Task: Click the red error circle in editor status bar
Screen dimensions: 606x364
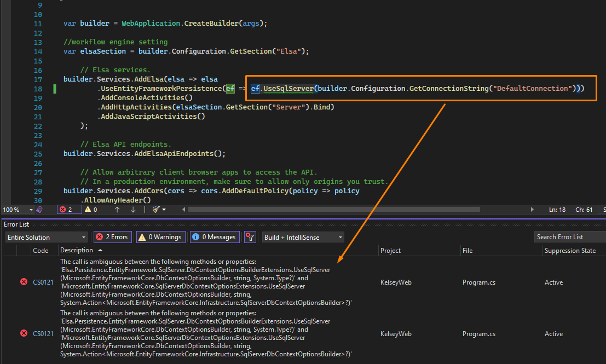Action: [63, 209]
